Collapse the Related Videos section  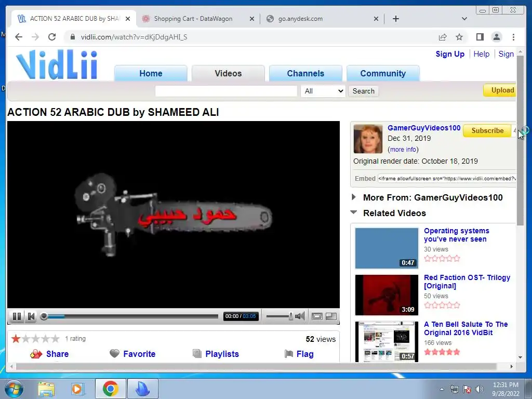pyautogui.click(x=389, y=213)
